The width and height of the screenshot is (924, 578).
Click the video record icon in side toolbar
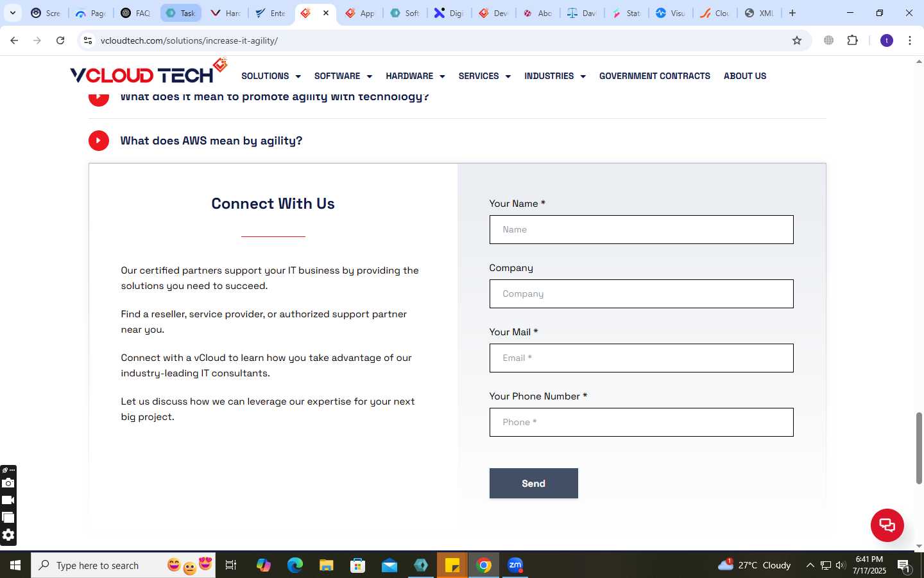tap(8, 500)
